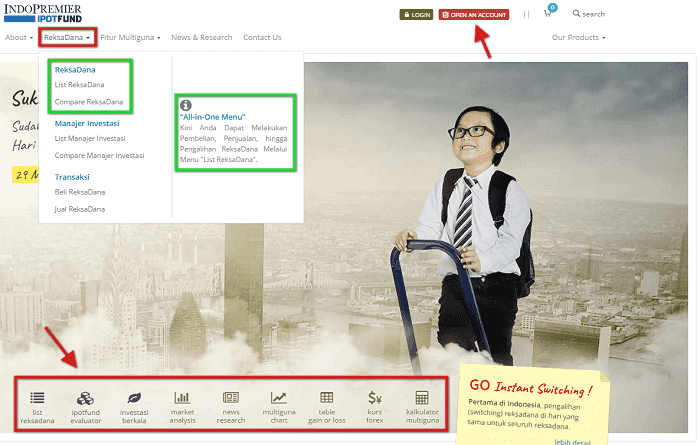Viewport: 700px width, 445px height.
Task: Go to News & Research menu
Action: click(x=201, y=38)
